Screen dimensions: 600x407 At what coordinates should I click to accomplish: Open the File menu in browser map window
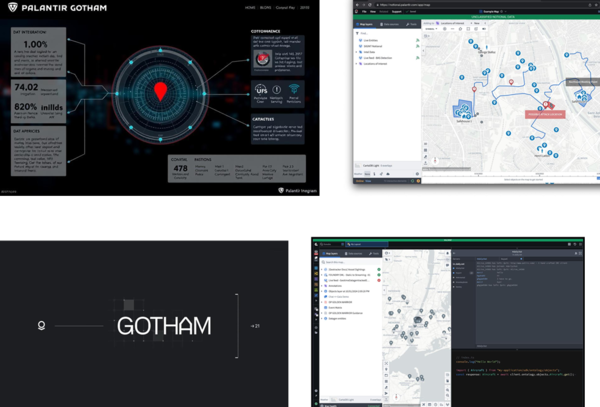click(x=364, y=11)
